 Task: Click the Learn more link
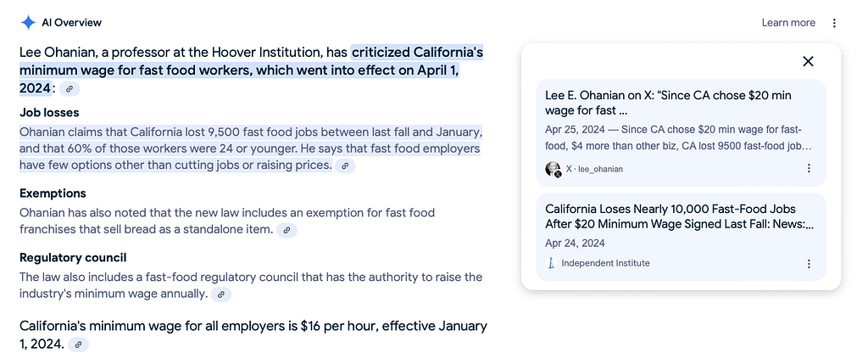pyautogui.click(x=788, y=23)
